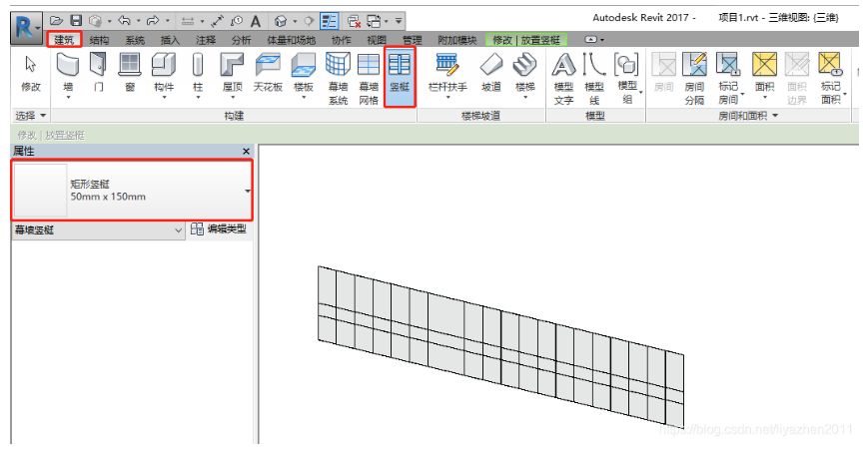Image resolution: width=868 pixels, height=451 pixels.
Task: Select the 竖梃 (Mullion) tool
Action: (400, 76)
